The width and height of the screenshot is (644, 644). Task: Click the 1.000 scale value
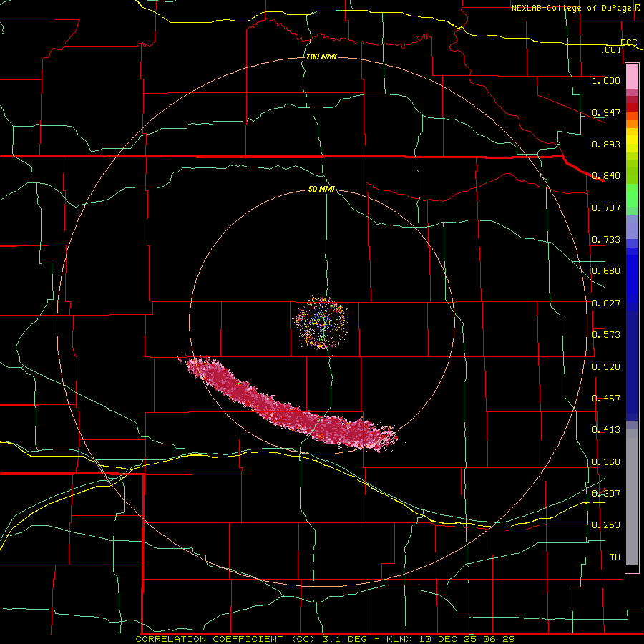point(606,80)
